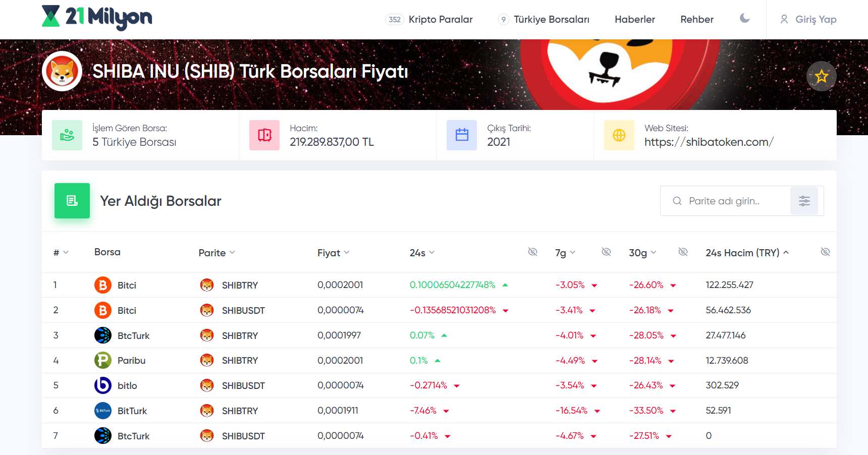The width and height of the screenshot is (868, 455).
Task: Click SHIB icon beside SHIBUSDT in row 7
Action: (207, 436)
